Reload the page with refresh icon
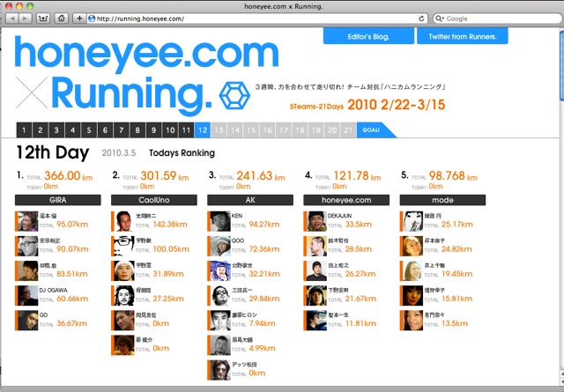This screenshot has width=564, height=392. click(421, 18)
